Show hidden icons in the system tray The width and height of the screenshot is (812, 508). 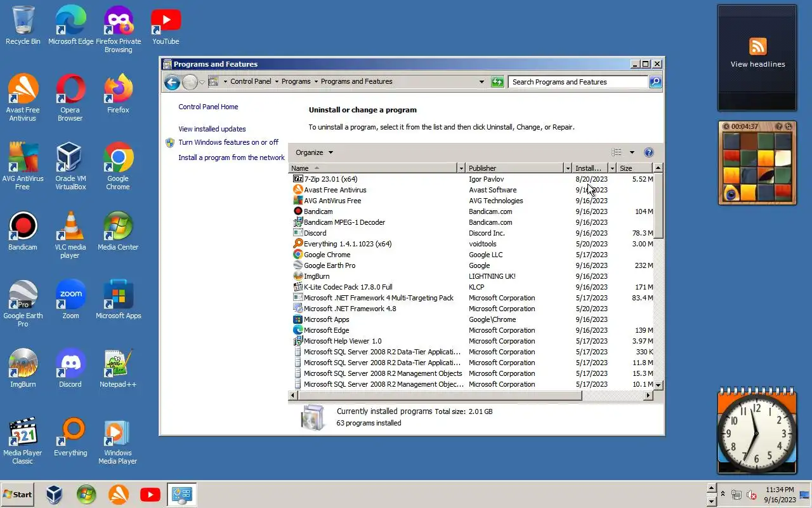(x=723, y=494)
